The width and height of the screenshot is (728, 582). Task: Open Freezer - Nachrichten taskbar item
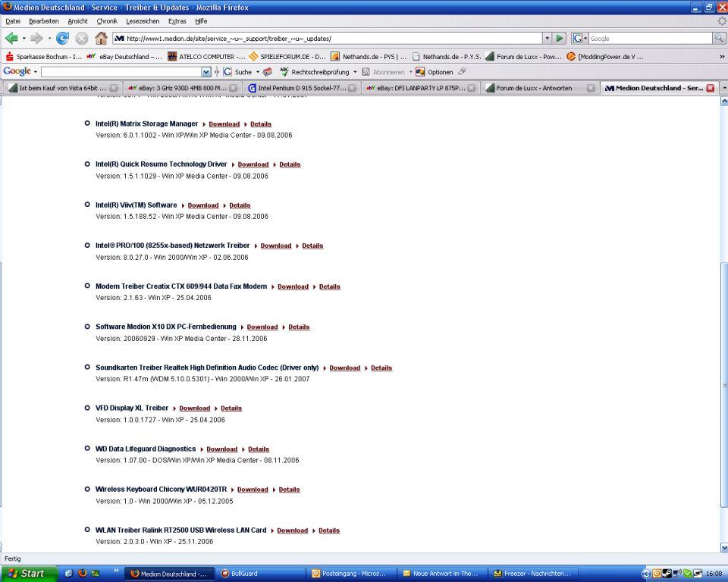pyautogui.click(x=535, y=574)
